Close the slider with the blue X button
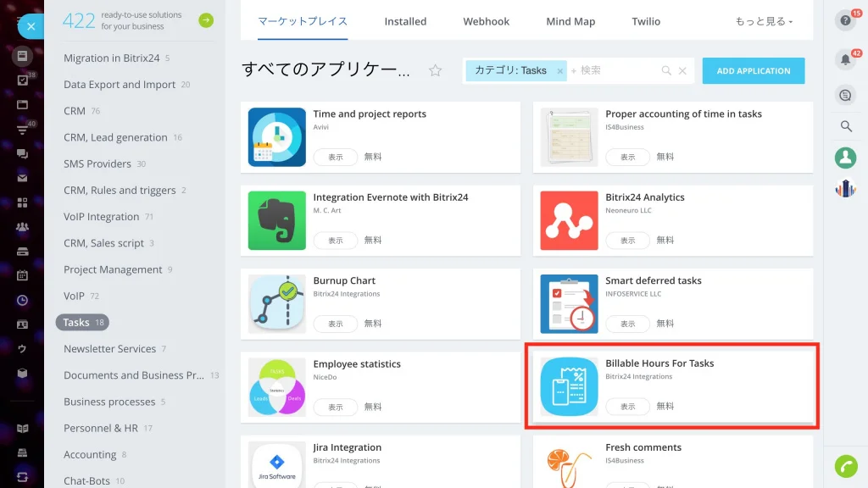 [x=31, y=26]
